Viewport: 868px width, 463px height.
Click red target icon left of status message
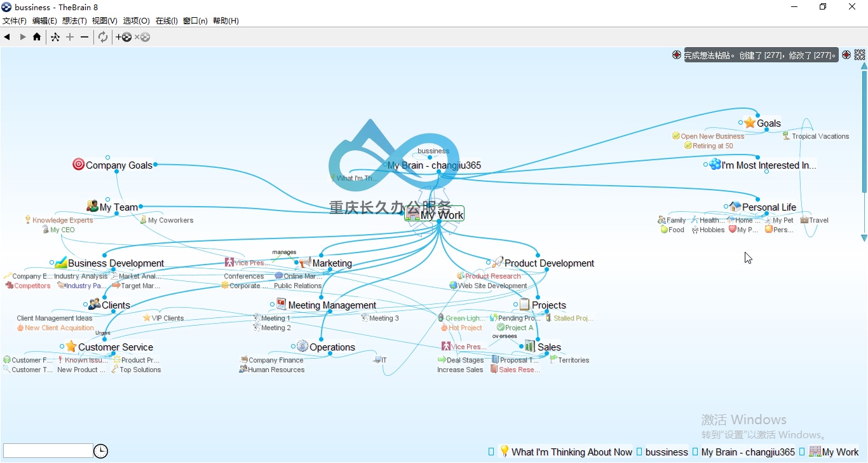point(677,55)
